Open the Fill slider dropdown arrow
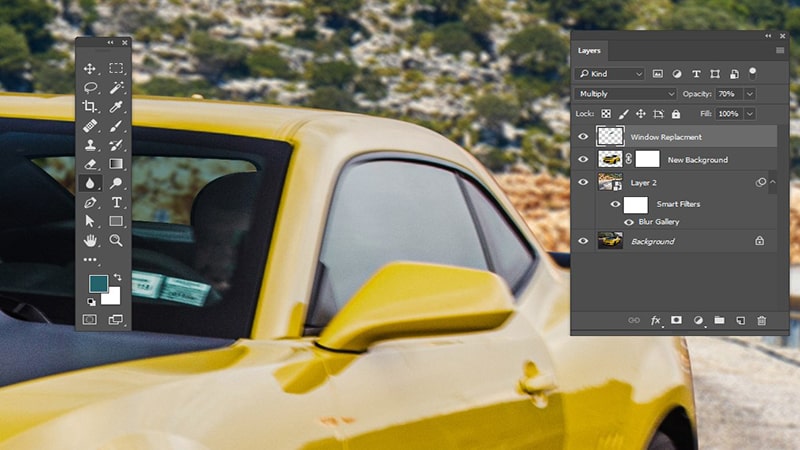 749,114
